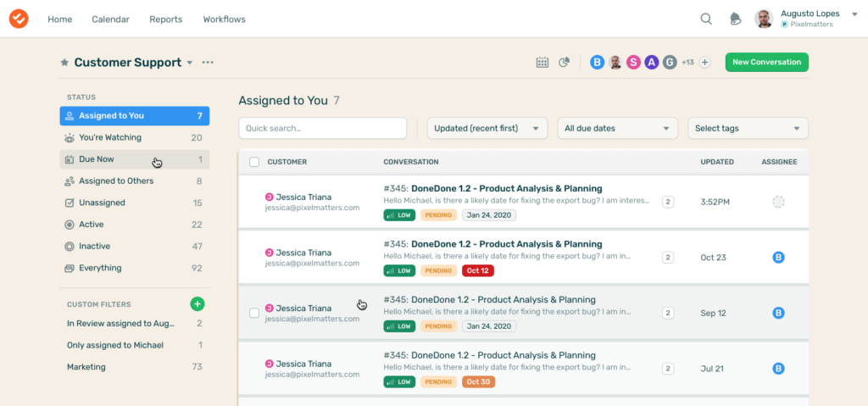Open the search magnifier icon
The height and width of the screenshot is (406, 868).
pos(706,19)
